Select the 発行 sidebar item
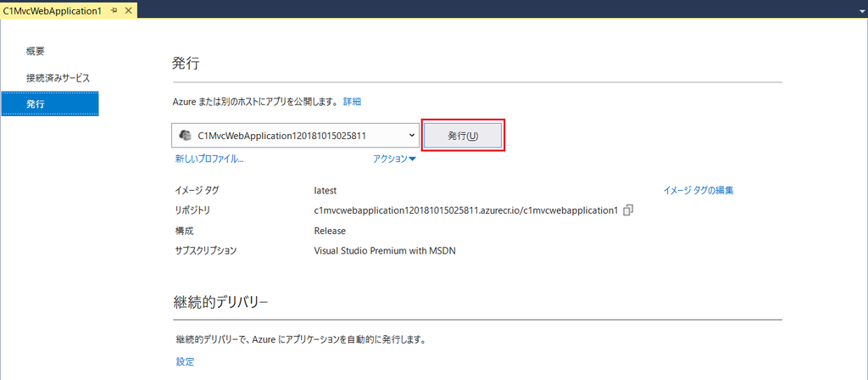868x380 pixels. (50, 103)
